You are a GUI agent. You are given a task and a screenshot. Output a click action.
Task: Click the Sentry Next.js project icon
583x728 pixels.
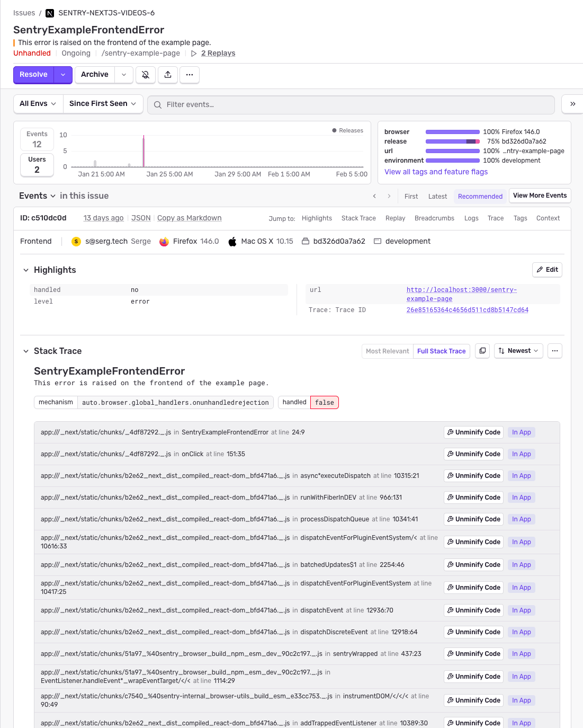click(x=49, y=13)
